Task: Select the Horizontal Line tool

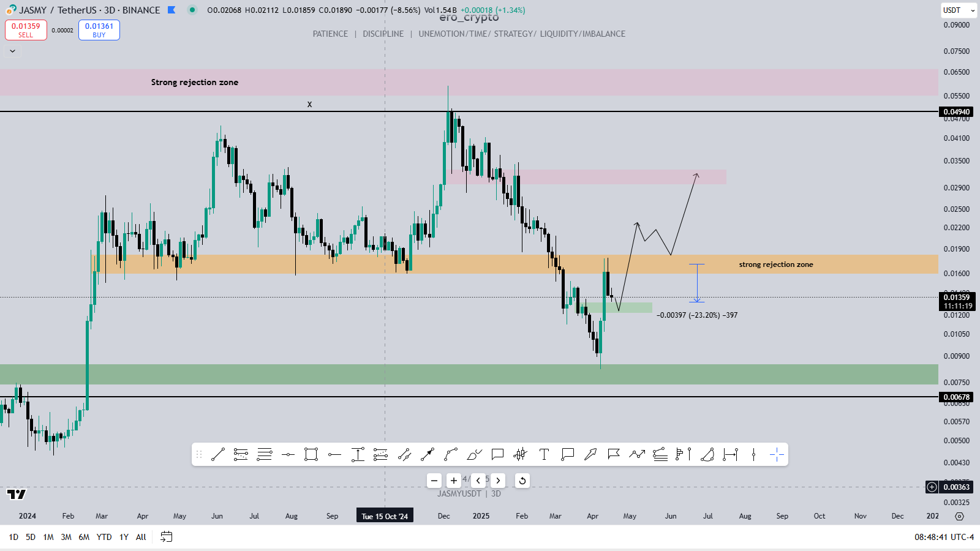Action: point(288,454)
